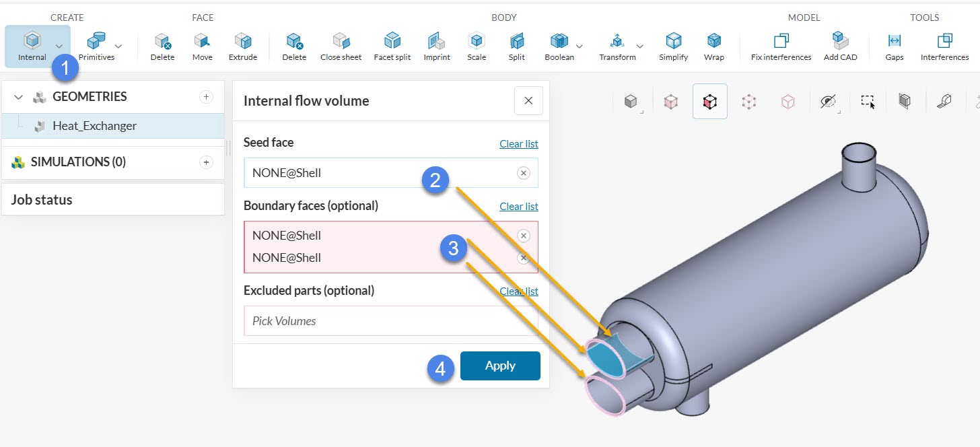Expand the Transform dropdown arrow
Viewport: 980px width, 447px height.
[640, 46]
